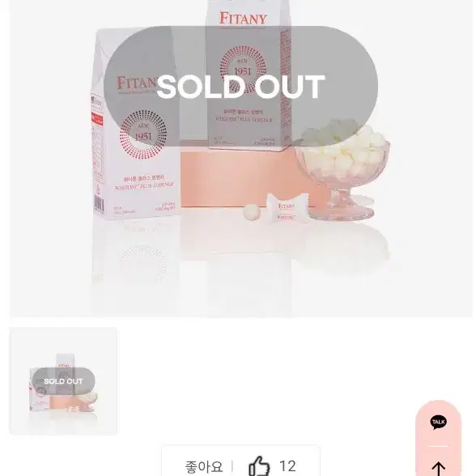Click the scroll-to-top arrow icon
Screen dimensions: 476x476
[439, 469]
